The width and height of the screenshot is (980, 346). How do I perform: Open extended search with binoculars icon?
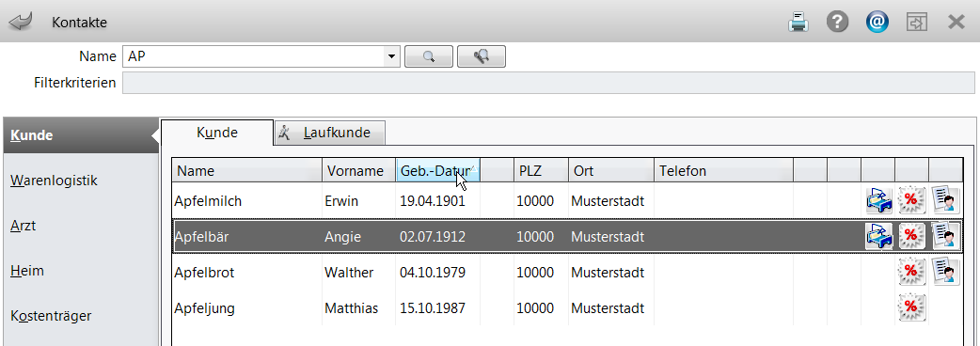click(x=482, y=56)
